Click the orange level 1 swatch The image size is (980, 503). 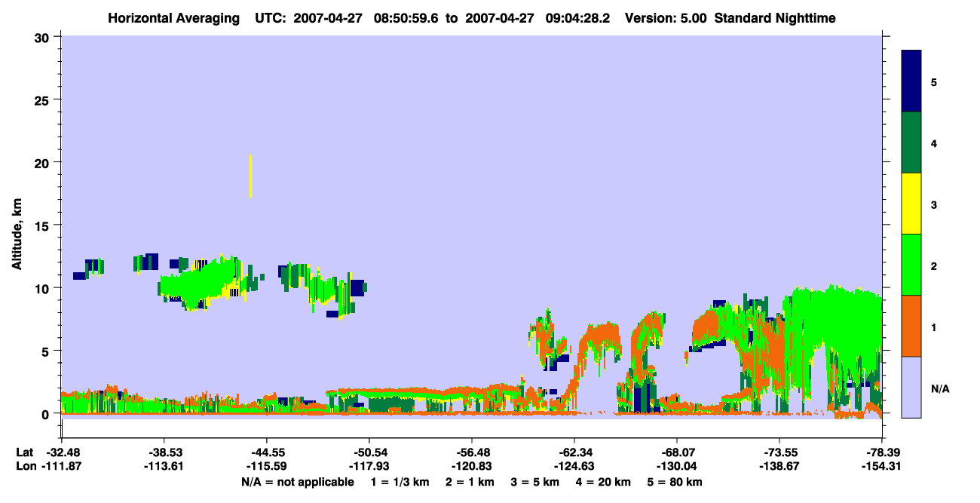point(911,326)
